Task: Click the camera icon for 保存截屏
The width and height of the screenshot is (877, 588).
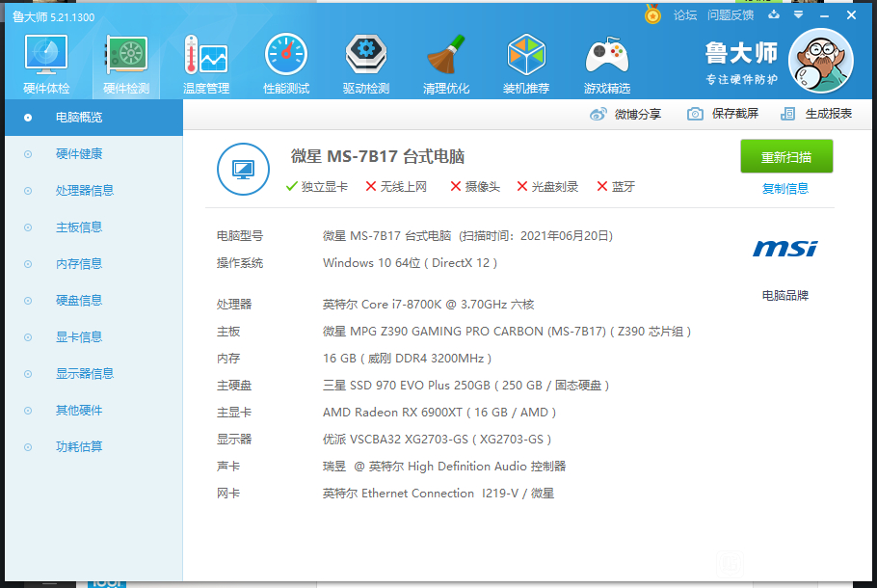Action: pos(695,114)
